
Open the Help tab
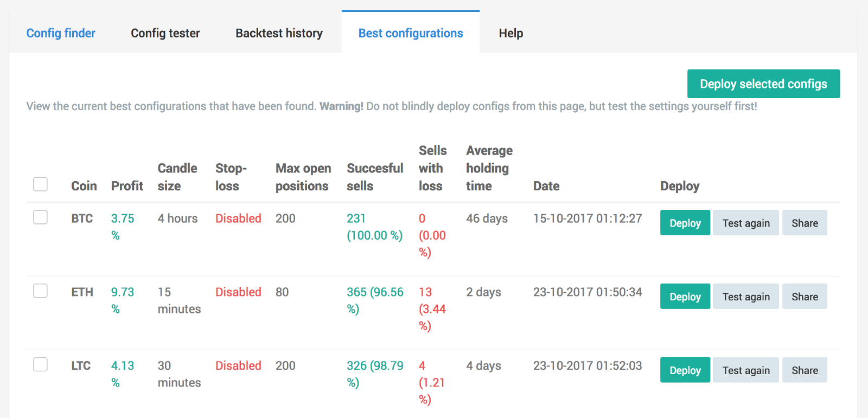[x=510, y=33]
